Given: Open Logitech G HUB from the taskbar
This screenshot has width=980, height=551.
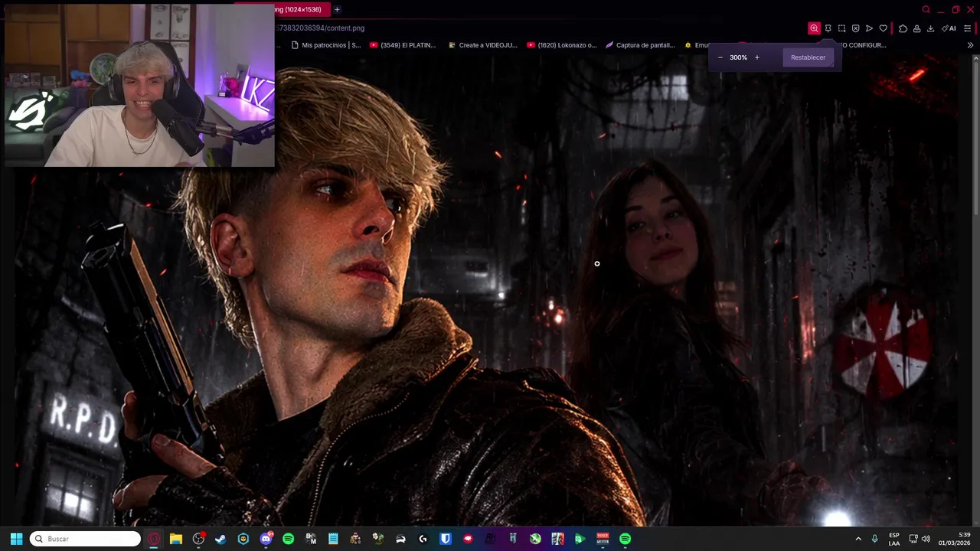Looking at the screenshot, I should [x=423, y=539].
